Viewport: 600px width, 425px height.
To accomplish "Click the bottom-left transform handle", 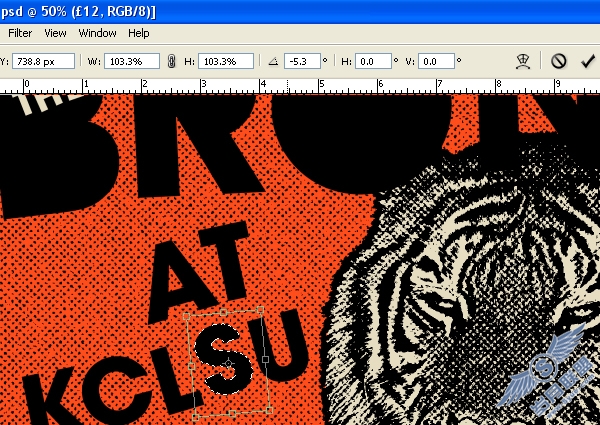I will click(196, 417).
